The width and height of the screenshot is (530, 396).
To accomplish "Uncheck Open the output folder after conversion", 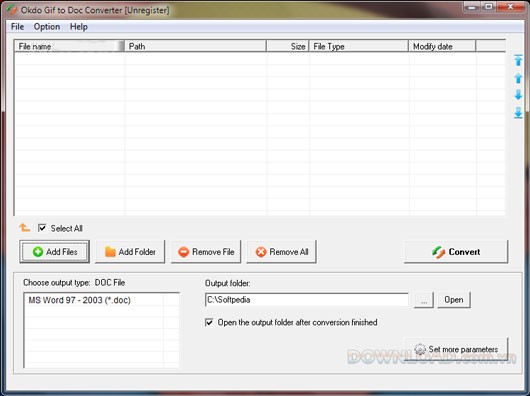I will point(209,322).
